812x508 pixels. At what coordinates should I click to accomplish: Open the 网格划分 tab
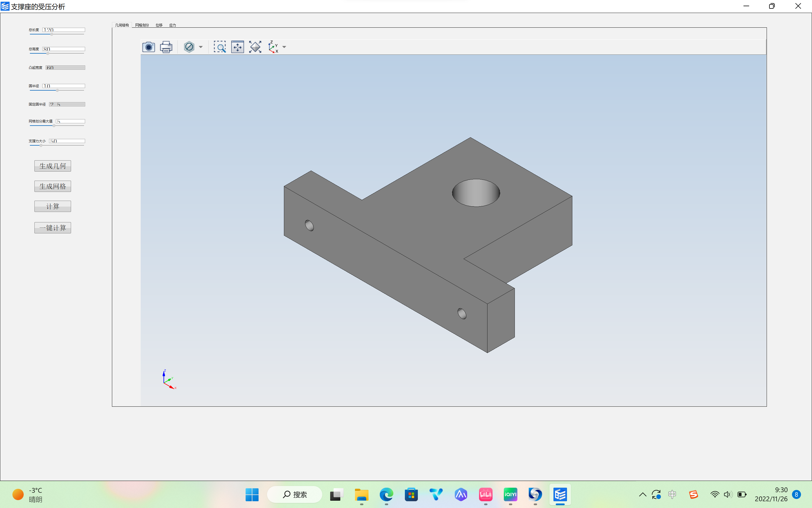(x=142, y=25)
